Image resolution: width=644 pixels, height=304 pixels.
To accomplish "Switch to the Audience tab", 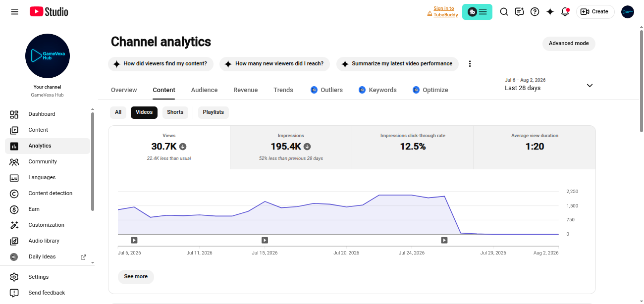I will (205, 90).
